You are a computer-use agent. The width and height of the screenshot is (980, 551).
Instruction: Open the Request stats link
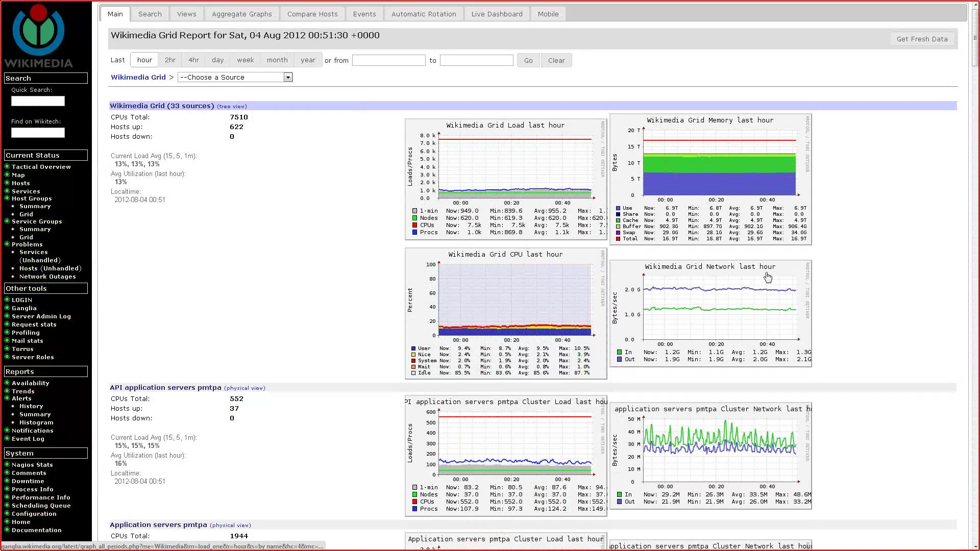point(34,324)
